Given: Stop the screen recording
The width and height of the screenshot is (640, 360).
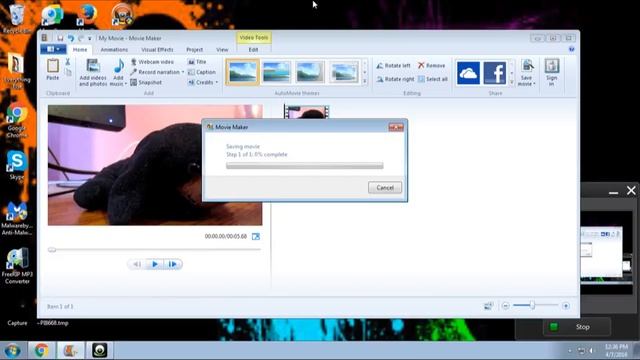Looking at the screenshot, I should (577, 327).
